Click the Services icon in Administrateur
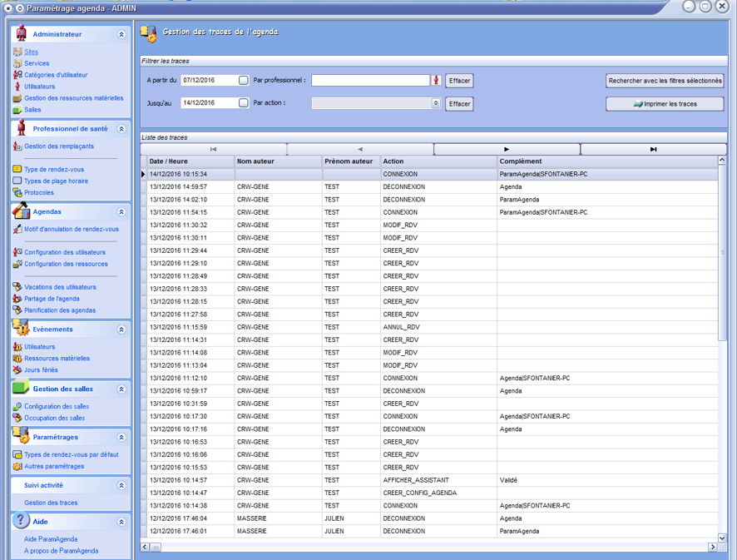737x560 pixels. point(17,63)
